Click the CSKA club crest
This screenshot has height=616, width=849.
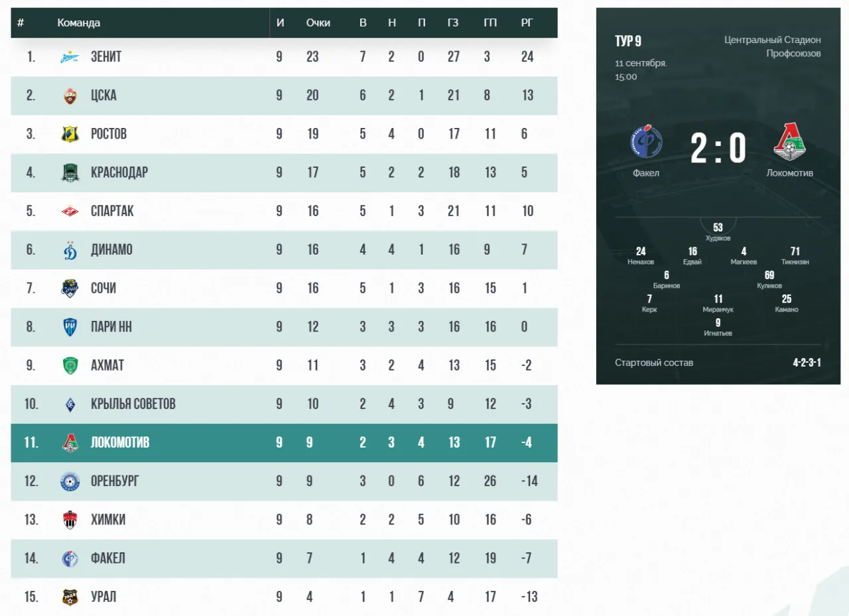coord(70,95)
